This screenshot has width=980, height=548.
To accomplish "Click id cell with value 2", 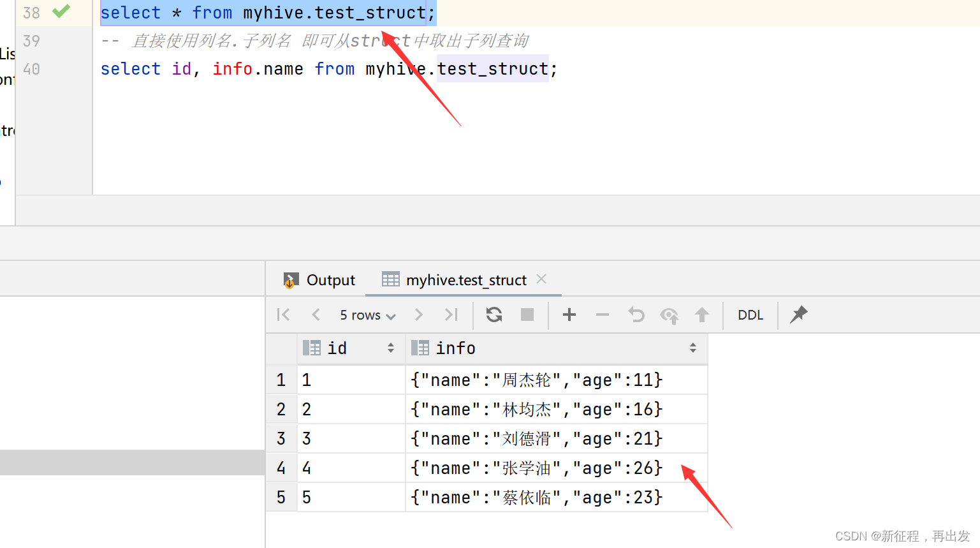I will pyautogui.click(x=351, y=410).
